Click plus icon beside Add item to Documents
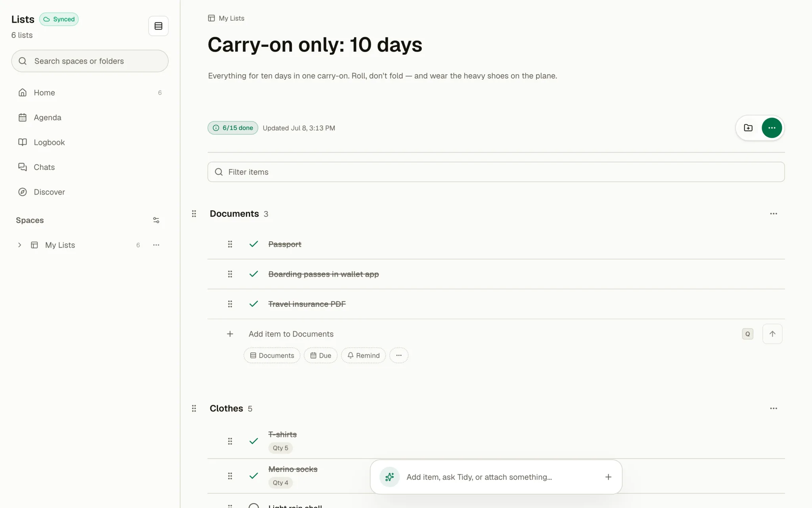 coord(230,334)
